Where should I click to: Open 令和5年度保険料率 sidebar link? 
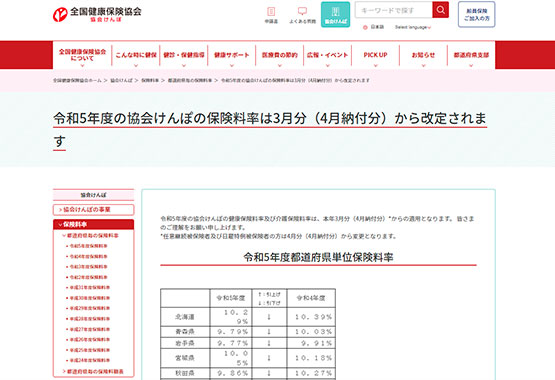(87, 246)
